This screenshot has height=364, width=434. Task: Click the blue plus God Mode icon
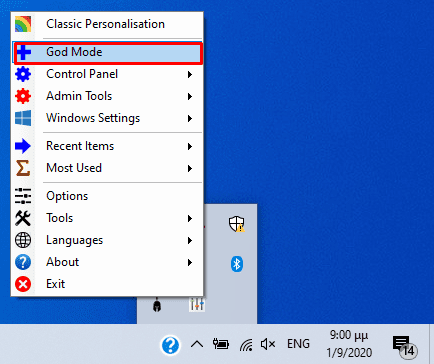pos(23,52)
